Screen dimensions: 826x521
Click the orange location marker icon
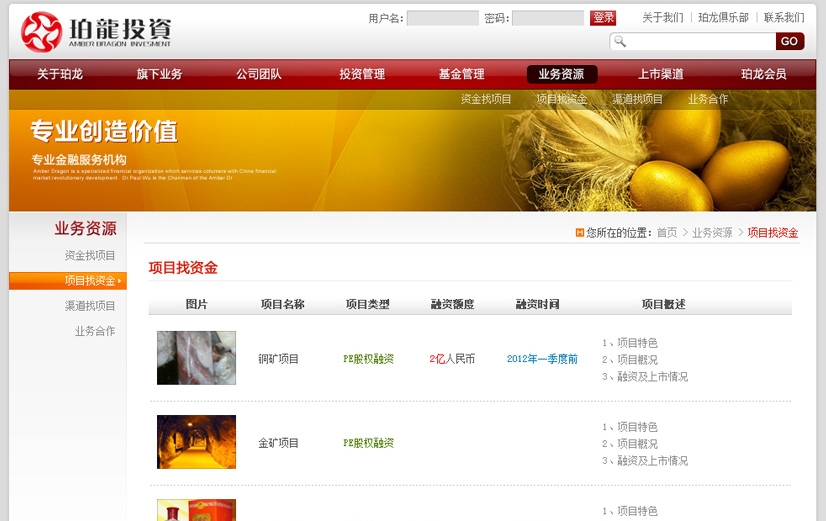point(580,233)
